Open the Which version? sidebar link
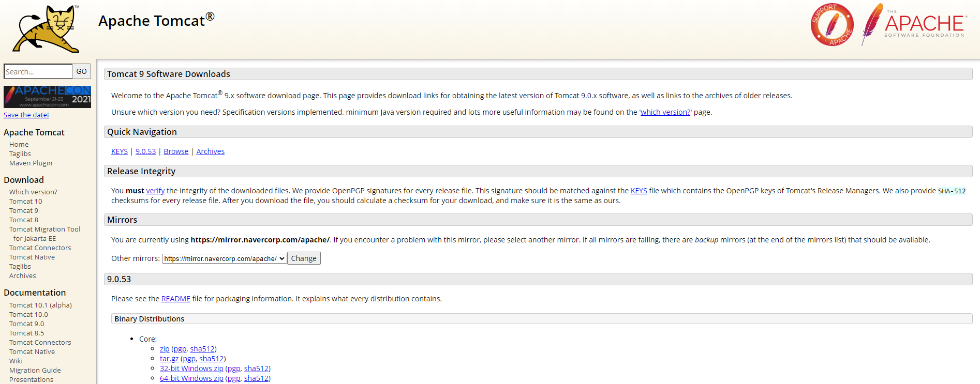Screen dimensions: 980x384 33,192
